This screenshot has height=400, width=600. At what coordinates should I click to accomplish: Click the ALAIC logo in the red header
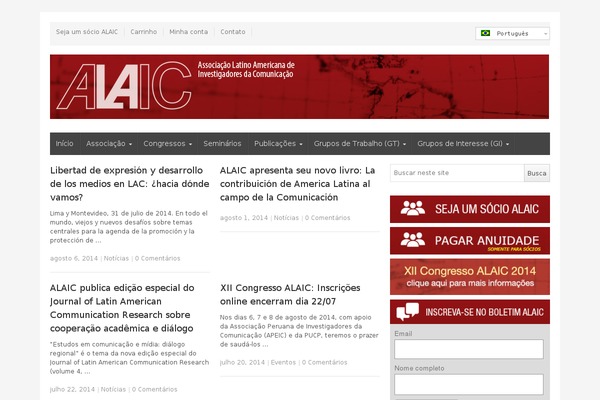pos(124,86)
